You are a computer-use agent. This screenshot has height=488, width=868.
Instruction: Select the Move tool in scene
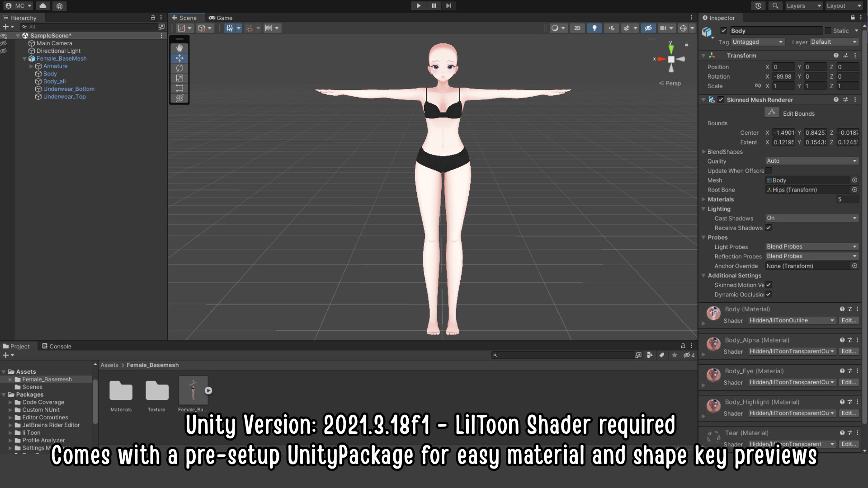179,58
